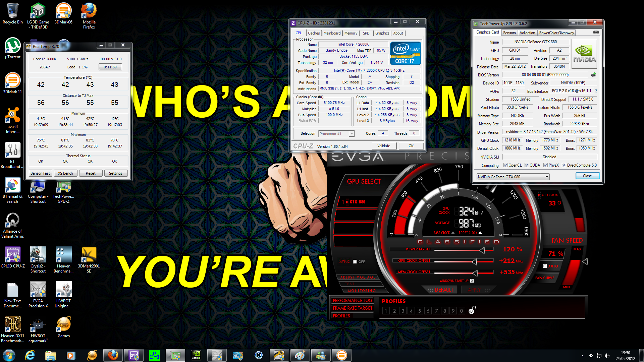Launch Mozilla Firefox desktop icon
The width and height of the screenshot is (644, 362).
pos(89,15)
